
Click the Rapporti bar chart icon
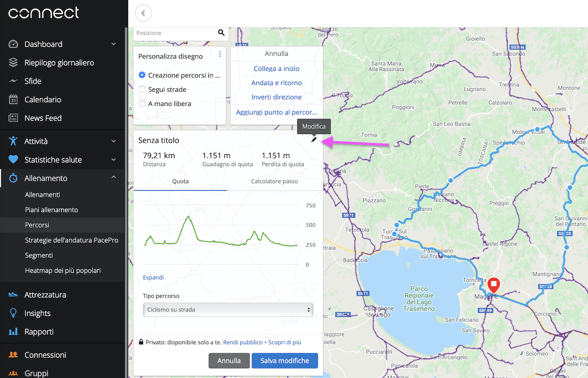pos(13,332)
